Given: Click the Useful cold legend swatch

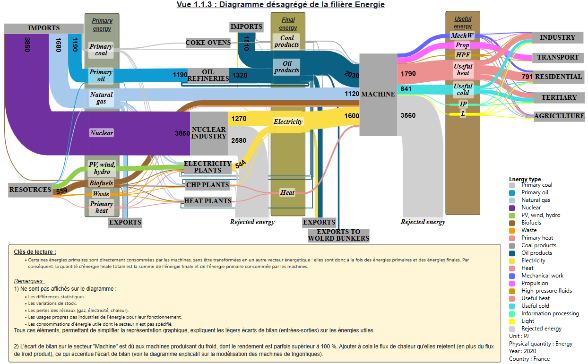Looking at the screenshot, I should (x=513, y=306).
